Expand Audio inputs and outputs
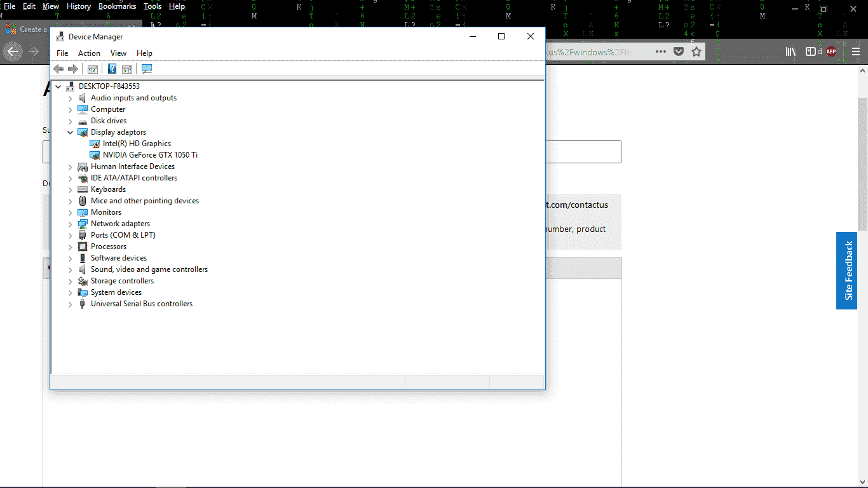Viewport: 868px width, 488px height. [71, 98]
